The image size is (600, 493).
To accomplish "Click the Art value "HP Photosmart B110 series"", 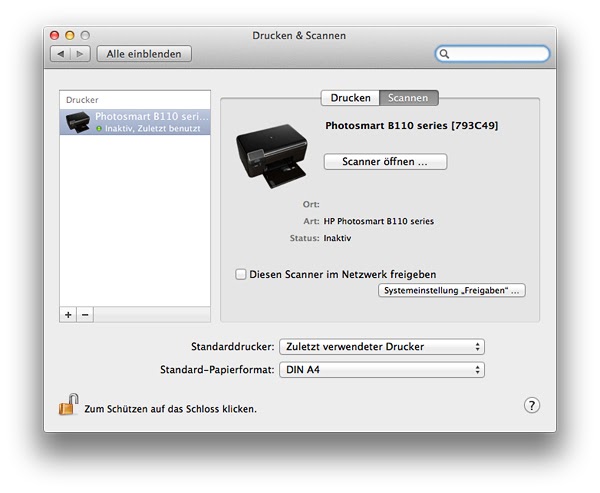I will click(379, 221).
